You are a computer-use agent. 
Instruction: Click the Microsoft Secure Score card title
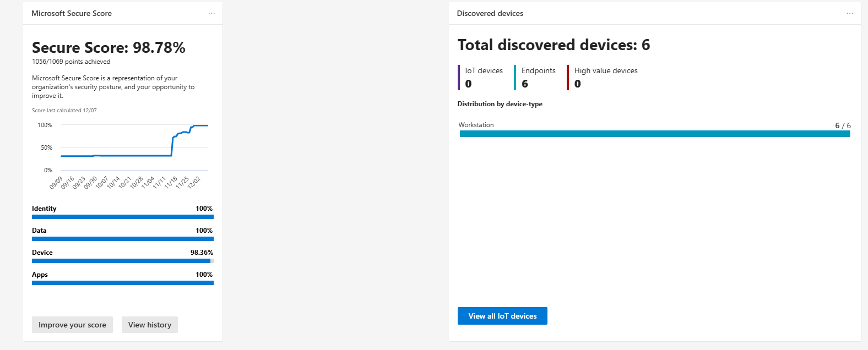[x=72, y=13]
